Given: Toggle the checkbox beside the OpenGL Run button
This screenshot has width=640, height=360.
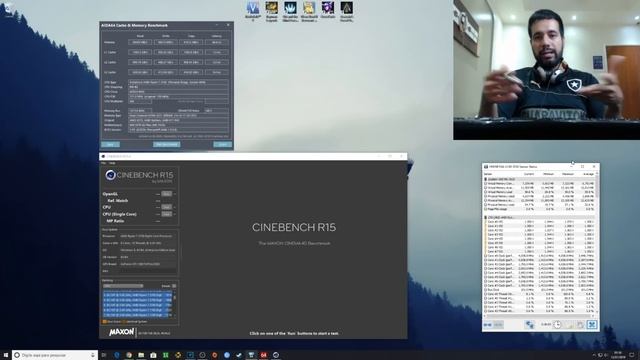Looking at the screenshot, I should coord(175,194).
